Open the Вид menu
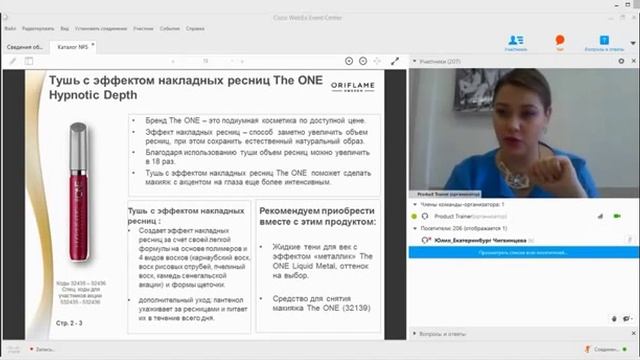Viewport: 640px width, 360px height. tap(64, 29)
